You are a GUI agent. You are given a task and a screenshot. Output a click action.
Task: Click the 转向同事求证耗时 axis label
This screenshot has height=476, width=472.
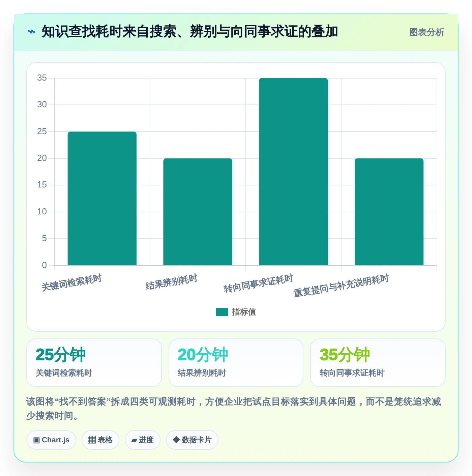coord(259,284)
